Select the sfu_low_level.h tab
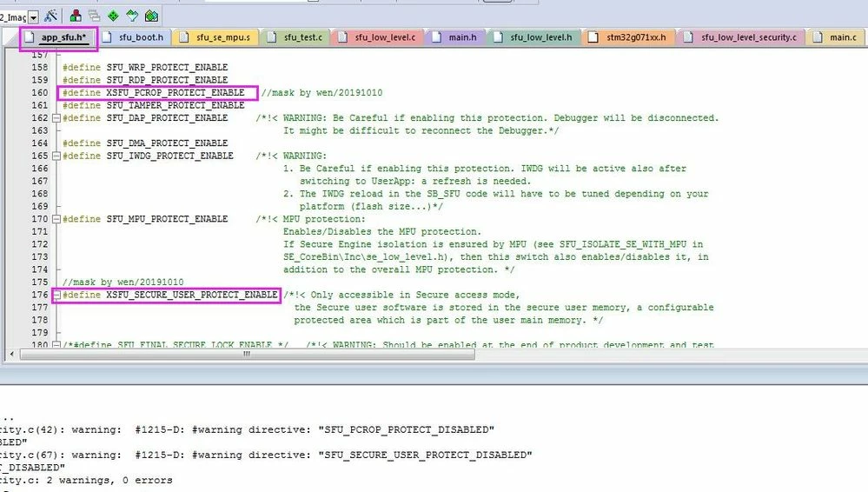This screenshot has height=492, width=868. pyautogui.click(x=534, y=37)
